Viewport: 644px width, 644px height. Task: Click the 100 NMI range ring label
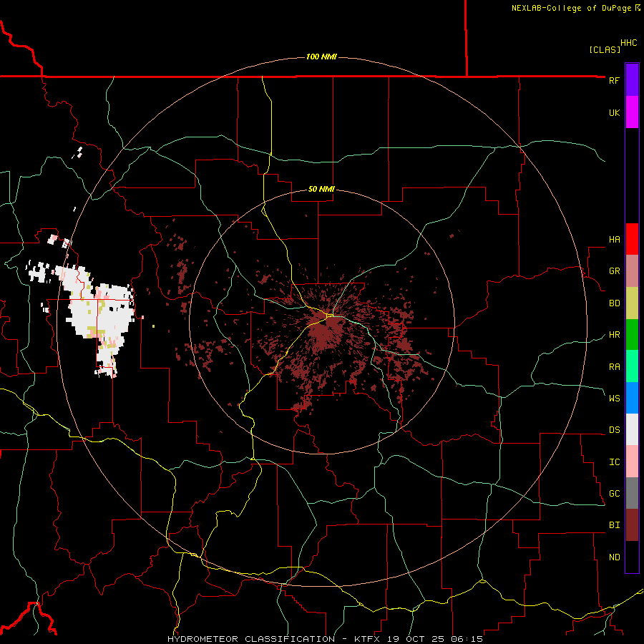(321, 57)
